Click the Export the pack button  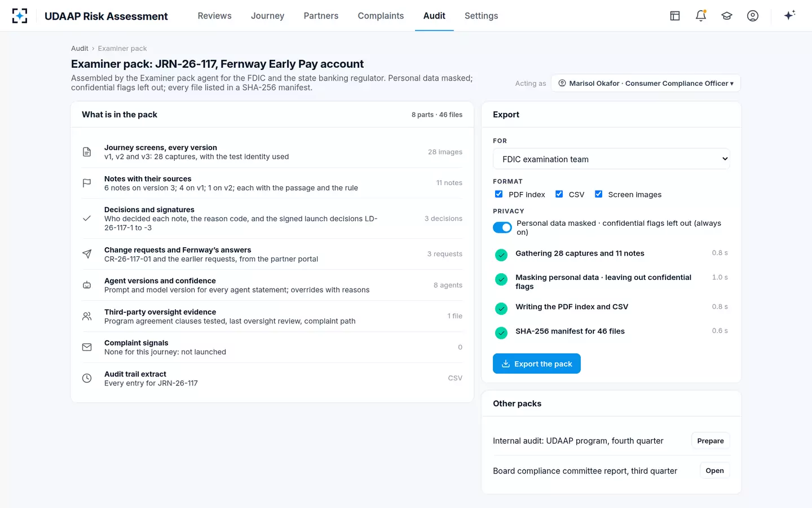coord(537,364)
